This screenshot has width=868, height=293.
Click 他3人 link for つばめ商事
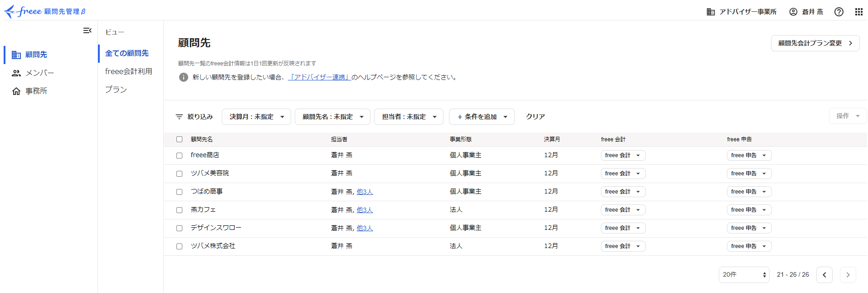(365, 192)
